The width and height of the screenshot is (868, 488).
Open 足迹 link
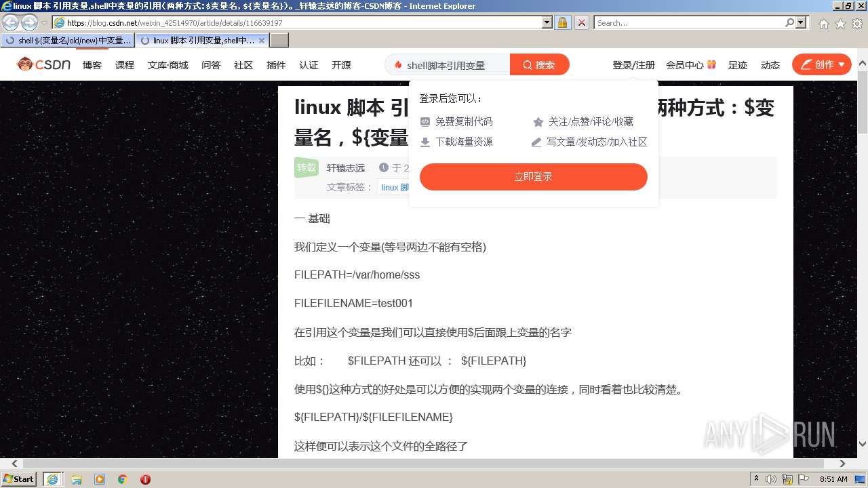(738, 65)
